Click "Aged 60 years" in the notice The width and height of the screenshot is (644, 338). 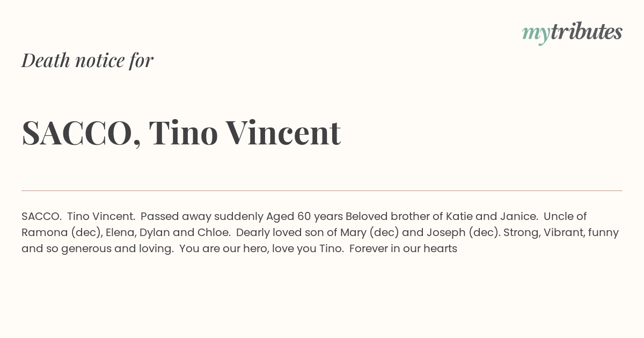[x=304, y=216]
